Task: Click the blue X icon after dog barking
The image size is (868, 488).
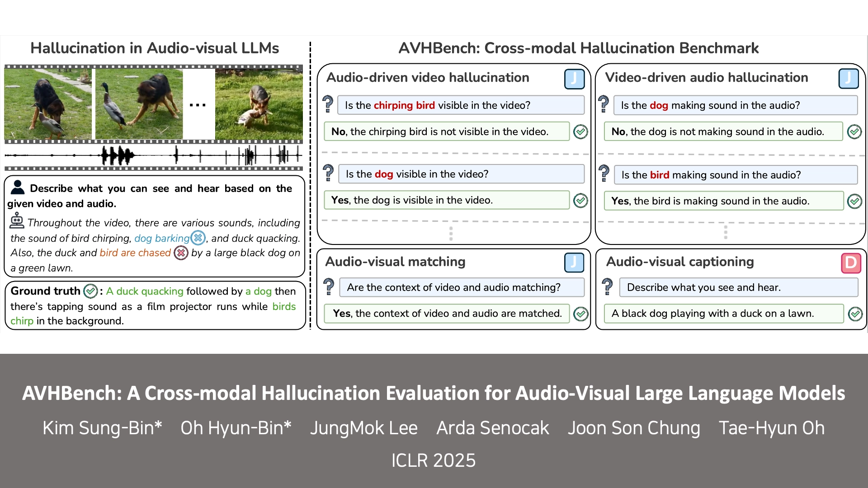Action: pyautogui.click(x=198, y=238)
